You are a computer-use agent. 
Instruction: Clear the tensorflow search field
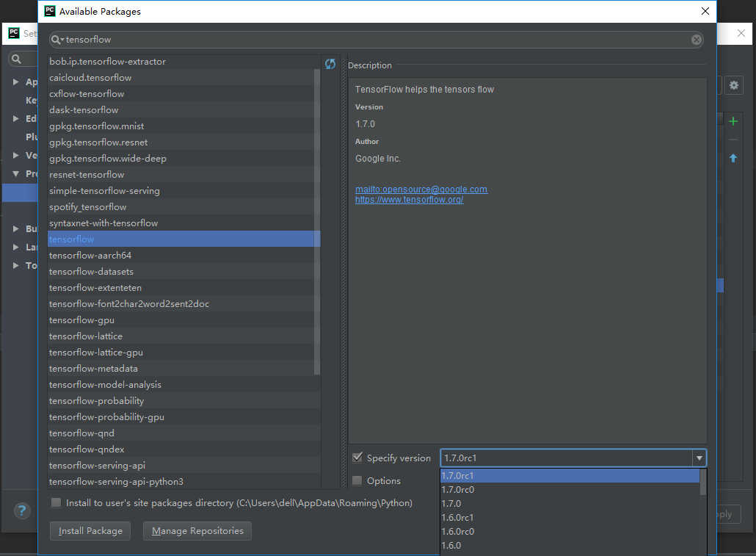697,40
